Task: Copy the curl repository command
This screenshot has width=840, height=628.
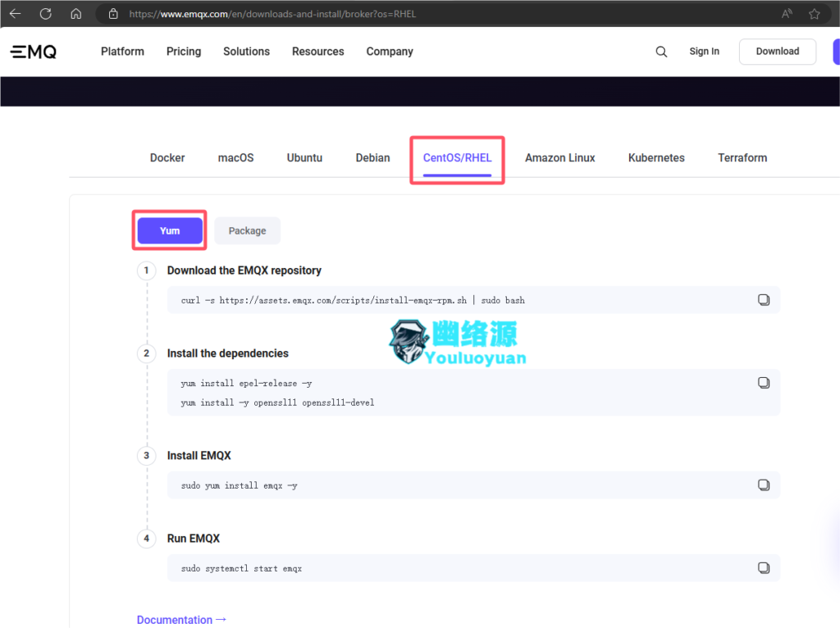Action: [x=764, y=300]
